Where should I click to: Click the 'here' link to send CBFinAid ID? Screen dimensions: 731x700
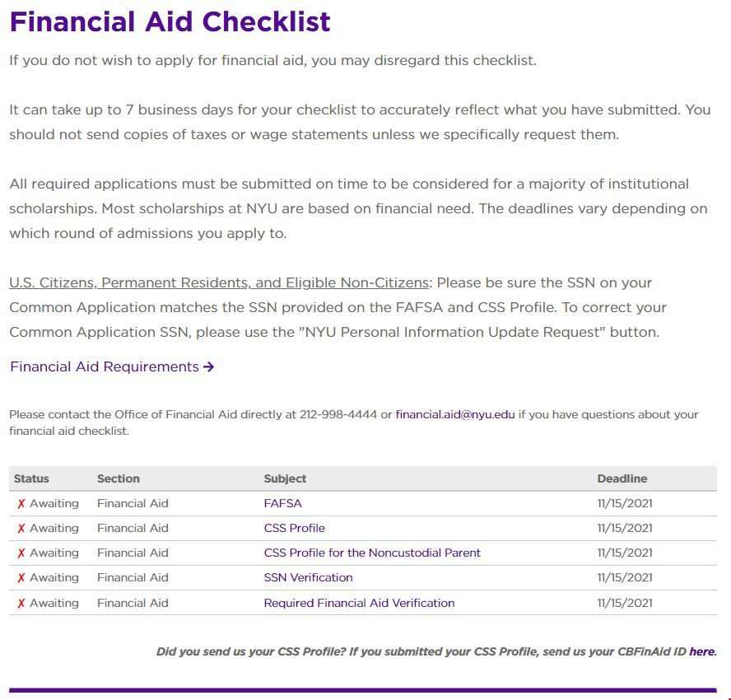pyautogui.click(x=702, y=651)
